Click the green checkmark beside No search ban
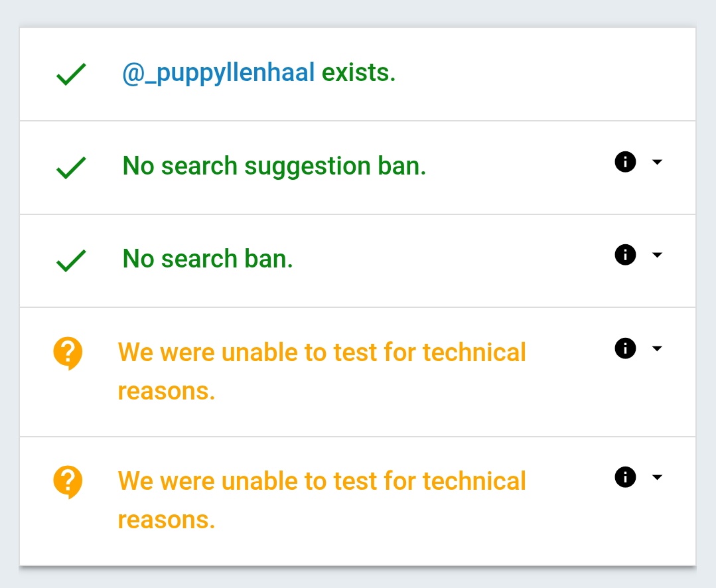Image resolution: width=716 pixels, height=588 pixels. click(70, 261)
